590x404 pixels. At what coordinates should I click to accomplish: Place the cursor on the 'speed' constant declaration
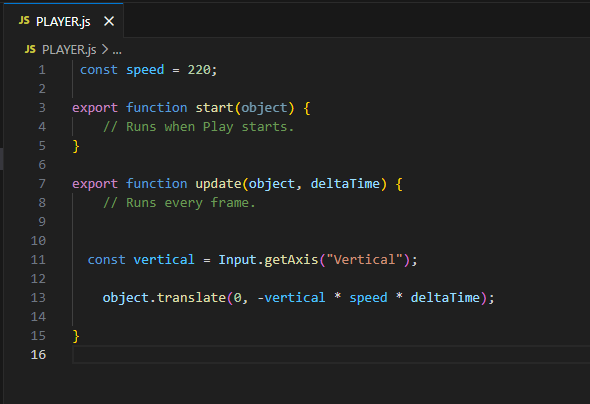pyautogui.click(x=145, y=70)
